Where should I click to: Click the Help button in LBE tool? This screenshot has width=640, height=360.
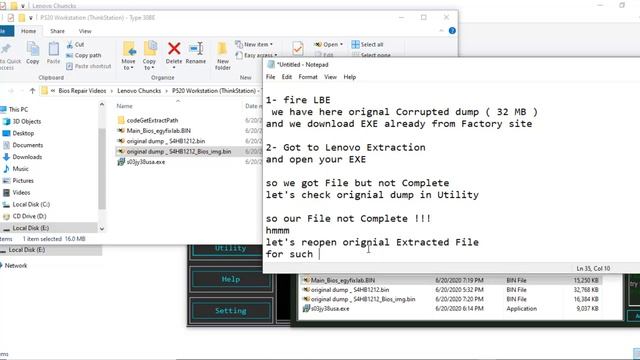(231, 280)
